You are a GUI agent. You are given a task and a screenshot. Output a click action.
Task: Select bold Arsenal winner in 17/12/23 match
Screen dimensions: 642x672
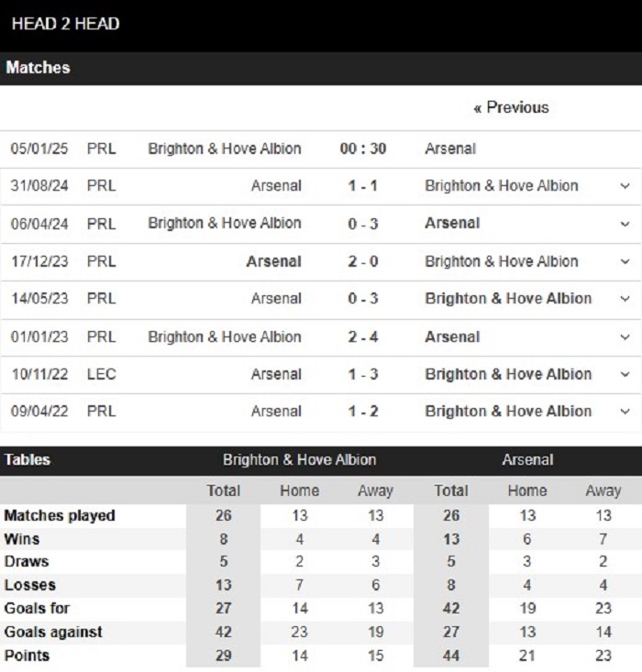(273, 261)
